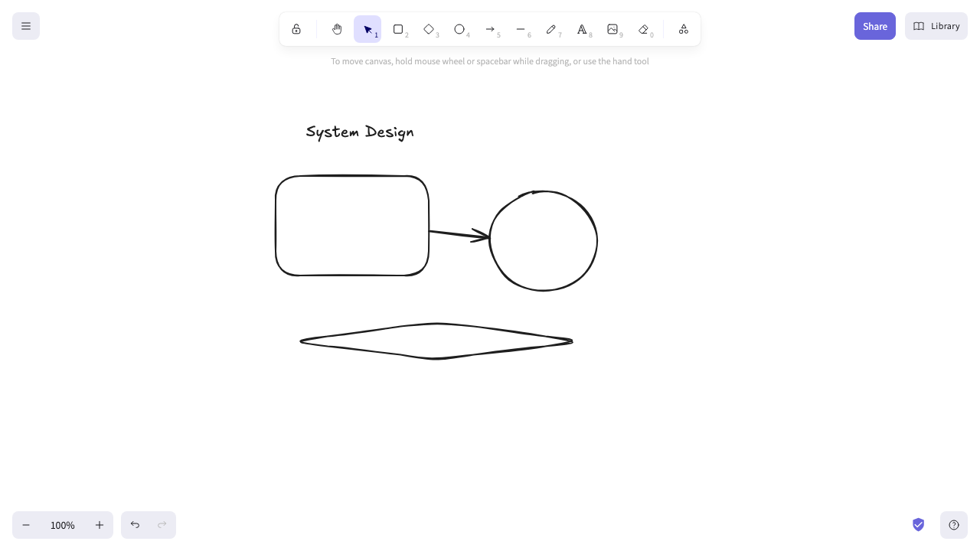Open the encryption shield info
Viewport: 980px width, 551px height.
919,525
